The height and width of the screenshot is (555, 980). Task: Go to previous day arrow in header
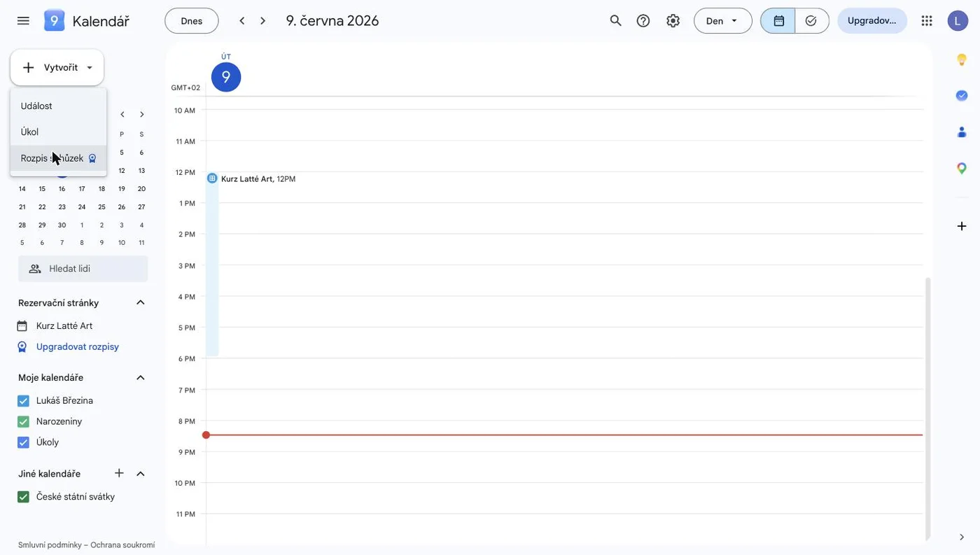(x=242, y=21)
